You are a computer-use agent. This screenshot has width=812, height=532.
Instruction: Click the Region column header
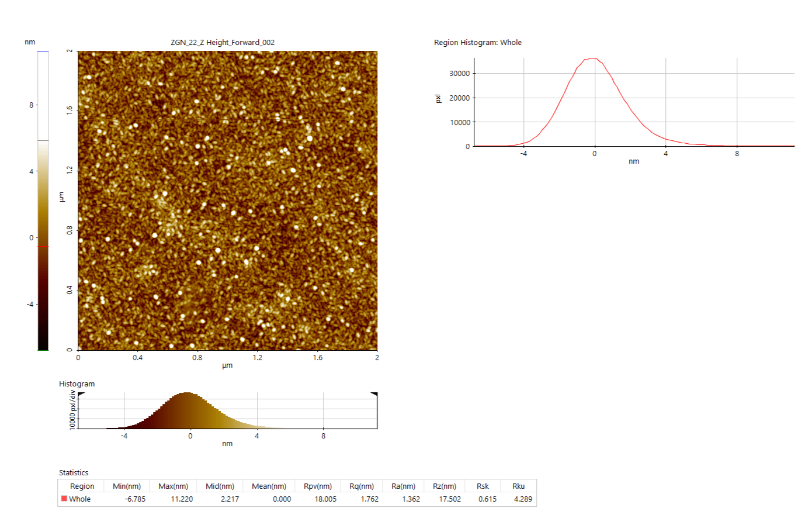(x=82, y=486)
